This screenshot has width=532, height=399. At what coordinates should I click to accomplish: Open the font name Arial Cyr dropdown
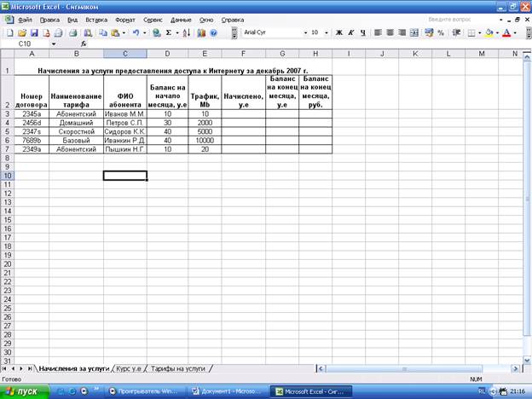click(x=305, y=32)
